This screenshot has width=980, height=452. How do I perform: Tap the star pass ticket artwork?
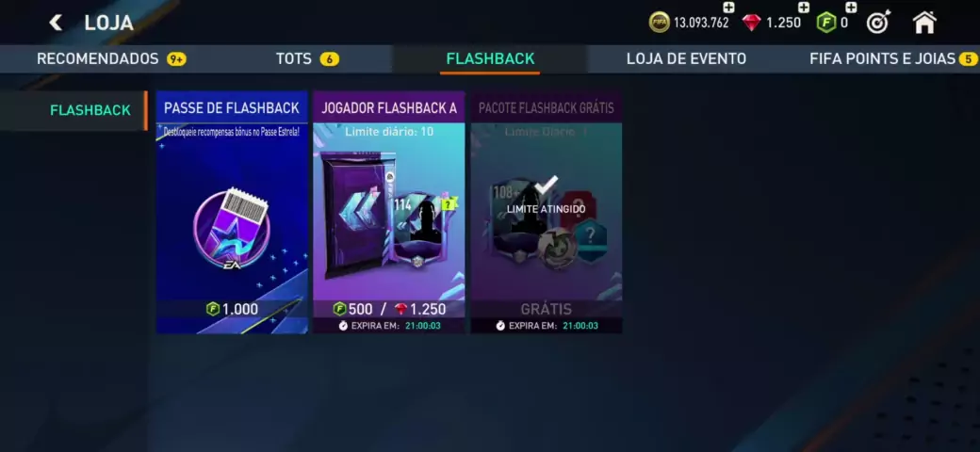tap(232, 229)
